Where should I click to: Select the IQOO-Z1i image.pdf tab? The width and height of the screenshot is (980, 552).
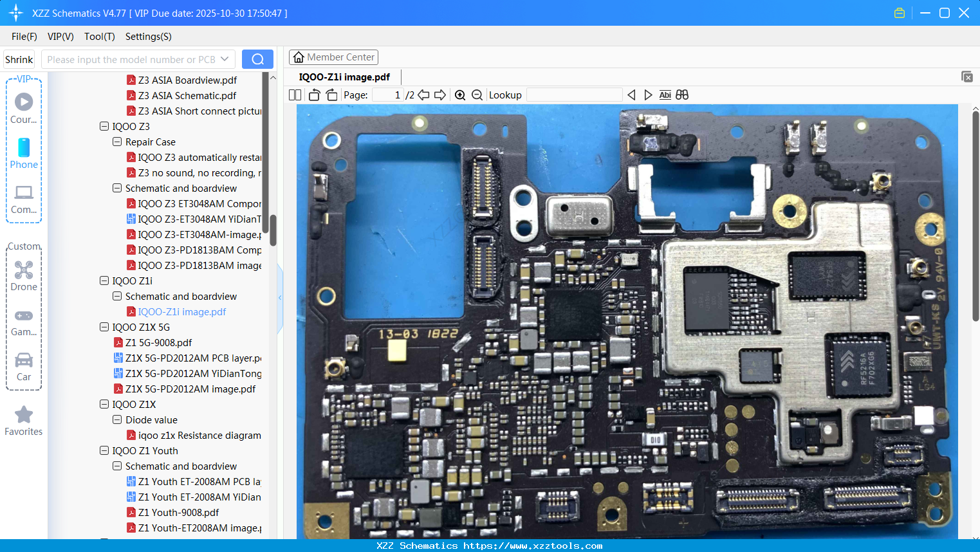point(346,76)
